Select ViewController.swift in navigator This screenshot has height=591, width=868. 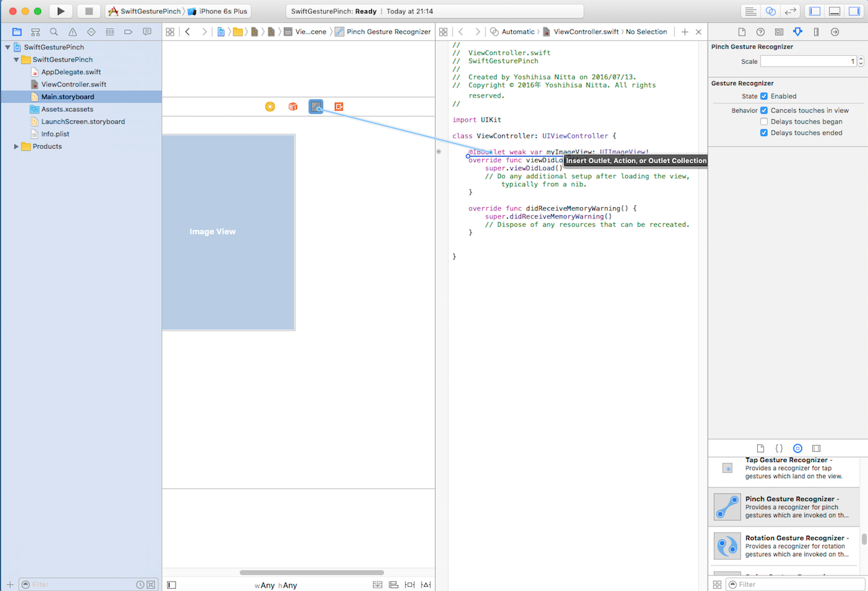pyautogui.click(x=73, y=85)
